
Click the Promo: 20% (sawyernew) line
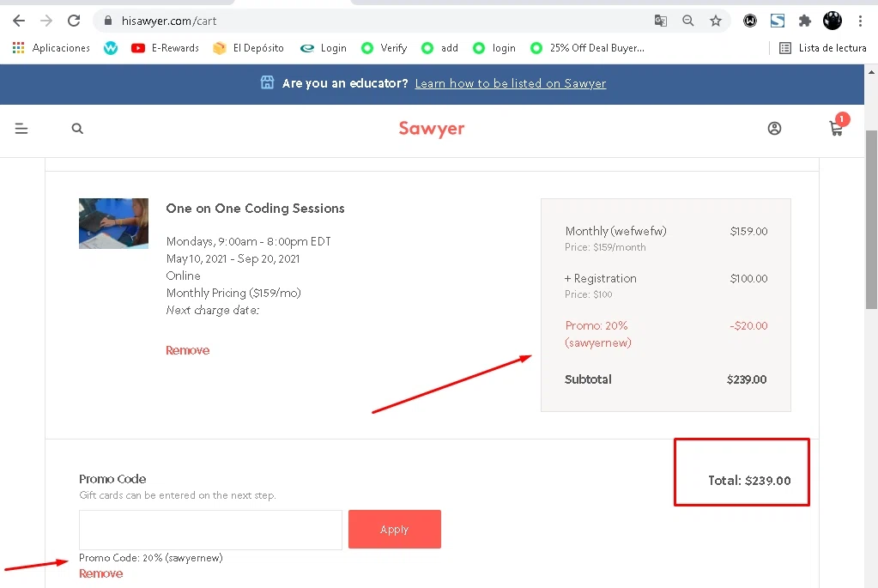point(666,334)
